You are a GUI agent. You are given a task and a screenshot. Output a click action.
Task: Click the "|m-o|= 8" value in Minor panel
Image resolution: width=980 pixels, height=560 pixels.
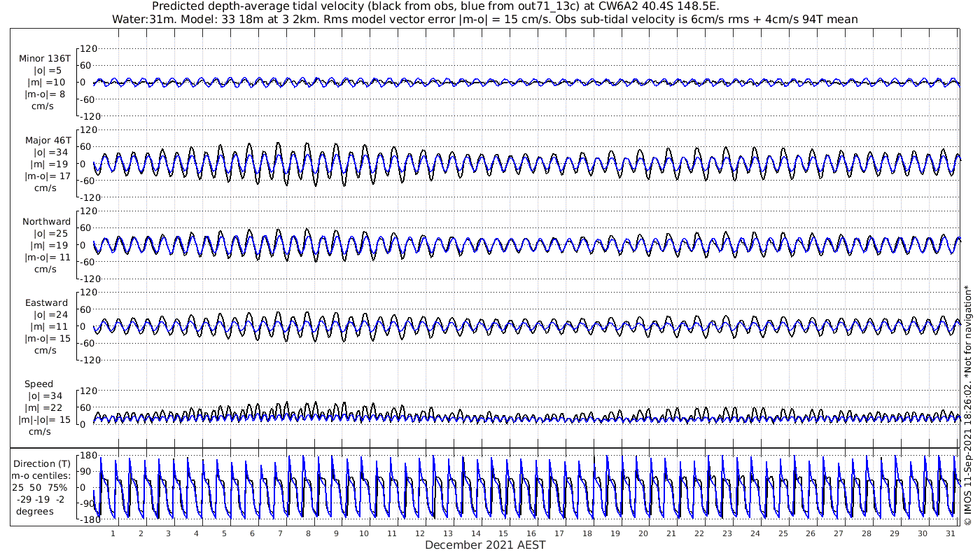[46, 94]
